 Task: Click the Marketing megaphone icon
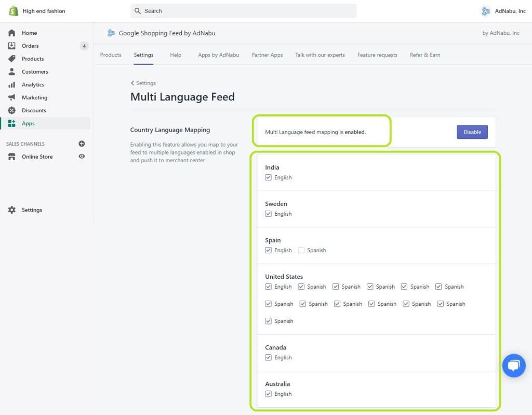11,97
